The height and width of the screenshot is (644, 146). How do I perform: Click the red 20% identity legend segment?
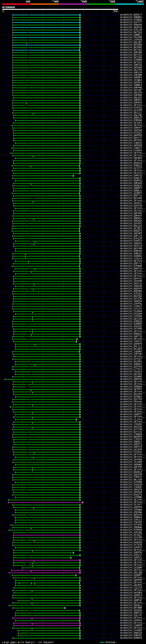[16, 4]
